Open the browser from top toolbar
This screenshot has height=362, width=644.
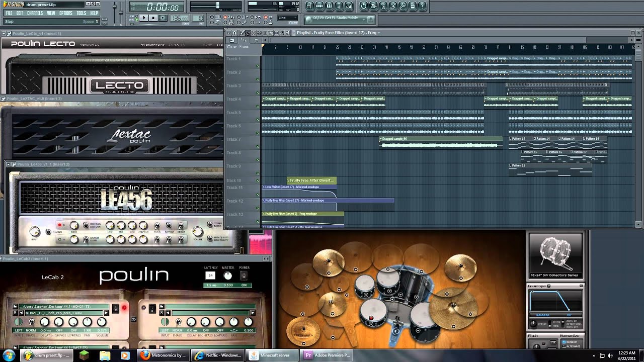pyautogui.click(x=339, y=6)
